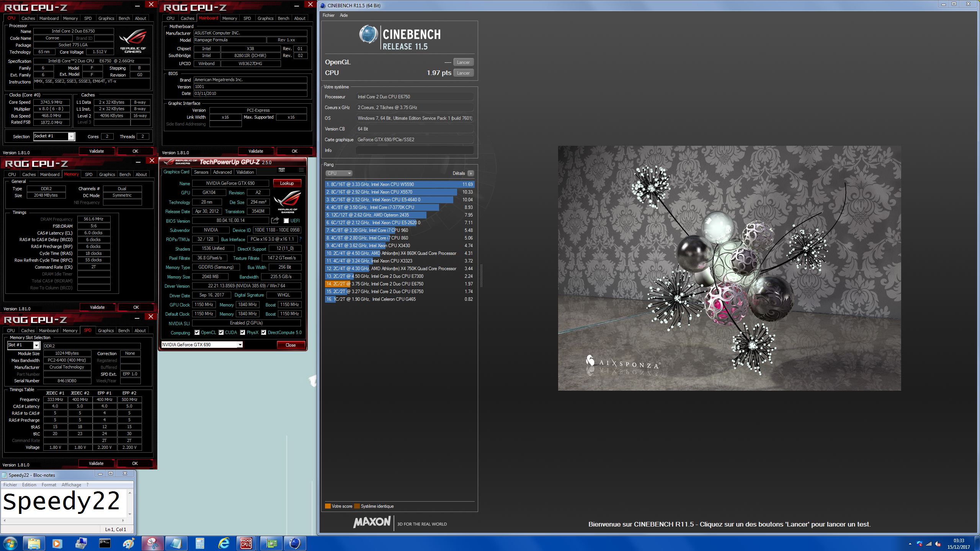Open the NVIDIA GeForce GTX 690 GPU dropdown

click(x=202, y=345)
